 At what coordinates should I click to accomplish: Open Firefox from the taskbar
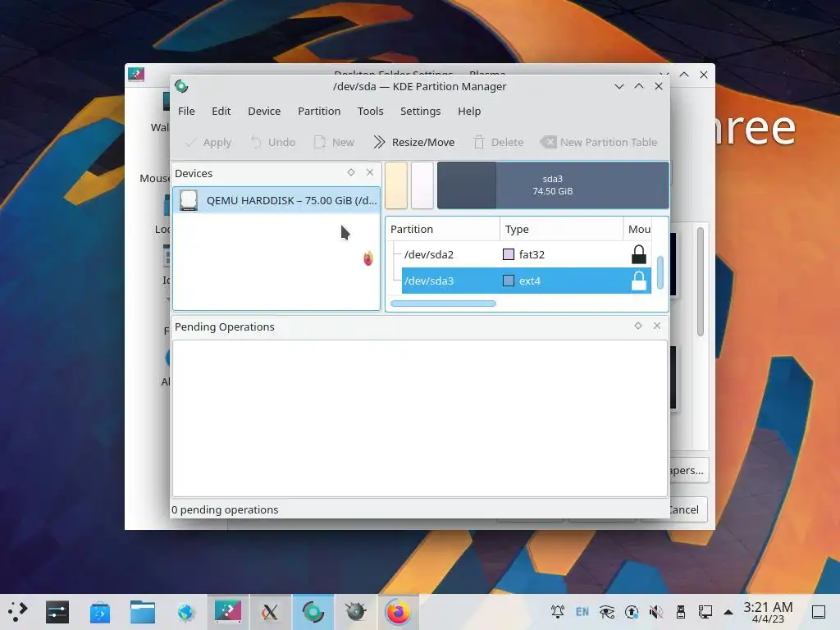click(398, 612)
